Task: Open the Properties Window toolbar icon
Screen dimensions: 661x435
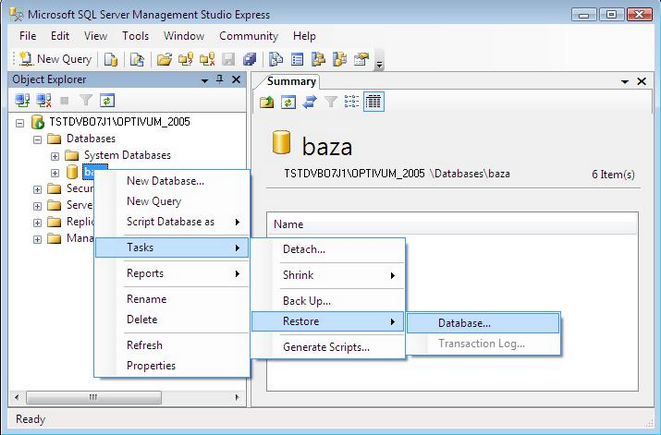Action: tap(361, 59)
